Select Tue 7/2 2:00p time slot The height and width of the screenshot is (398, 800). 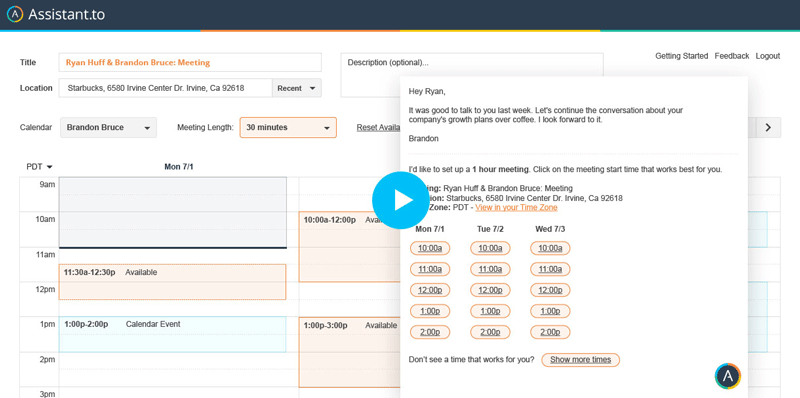[490, 332]
